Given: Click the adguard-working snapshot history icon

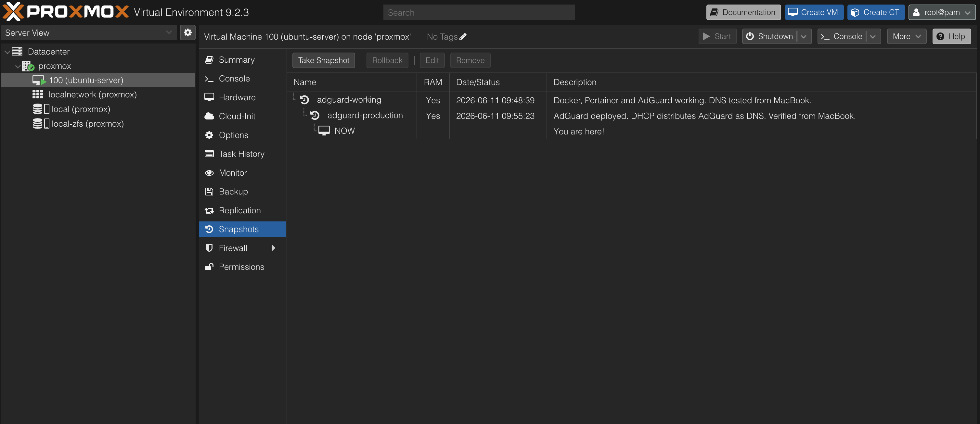Looking at the screenshot, I should click(x=304, y=100).
